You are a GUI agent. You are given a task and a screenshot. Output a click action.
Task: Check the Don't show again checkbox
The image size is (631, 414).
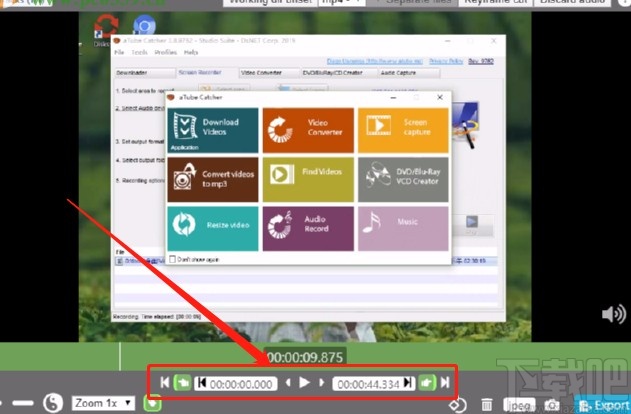pyautogui.click(x=173, y=259)
